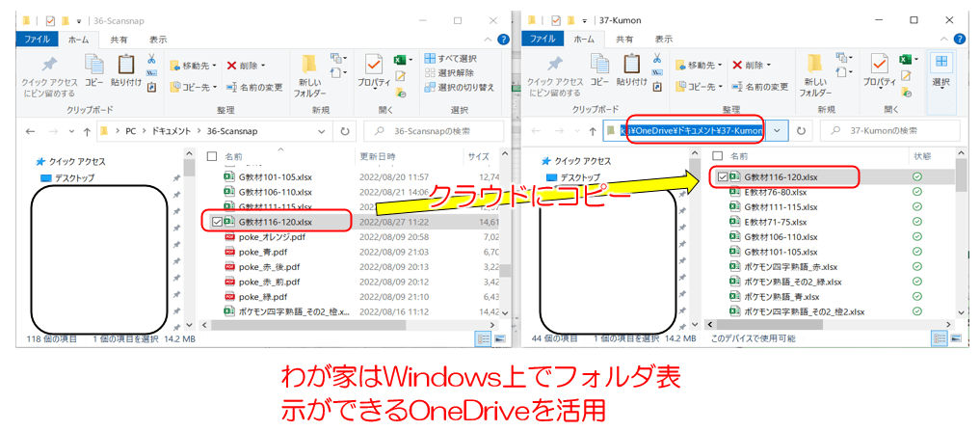The image size is (980, 431).
Task: Click New Folder icon in 36-Scansnap window
Action: 309,76
